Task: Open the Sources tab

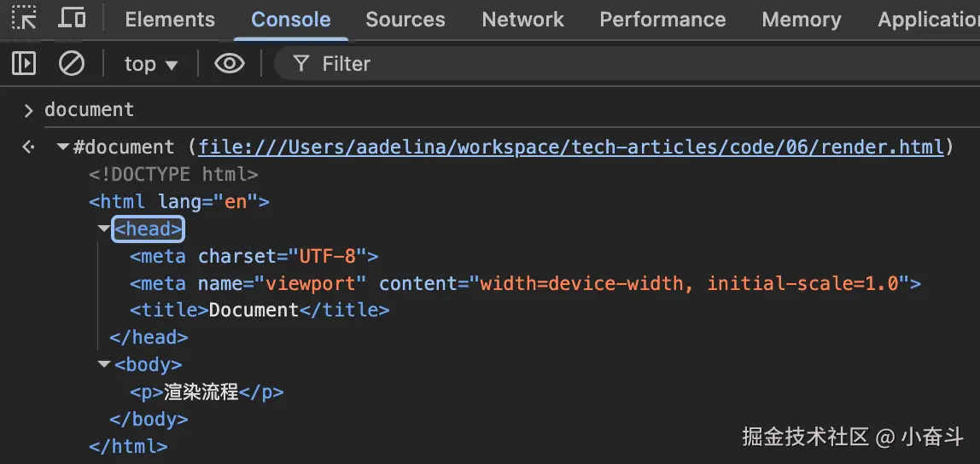Action: coord(405,20)
